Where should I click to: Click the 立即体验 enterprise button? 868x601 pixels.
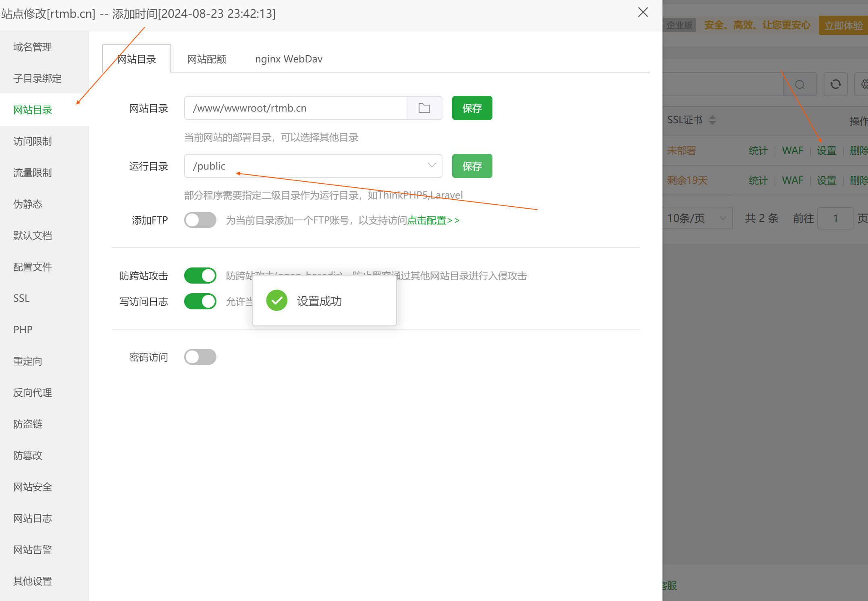click(843, 25)
